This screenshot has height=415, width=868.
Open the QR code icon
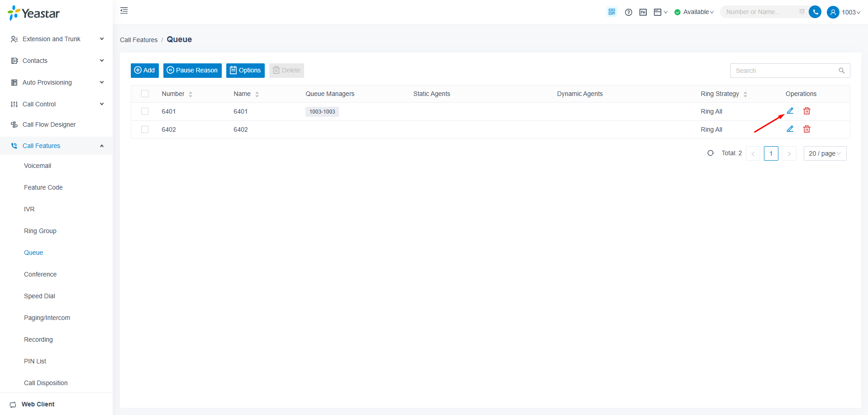[612, 12]
